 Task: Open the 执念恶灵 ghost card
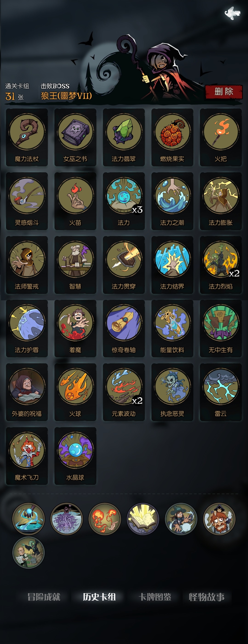(172, 392)
